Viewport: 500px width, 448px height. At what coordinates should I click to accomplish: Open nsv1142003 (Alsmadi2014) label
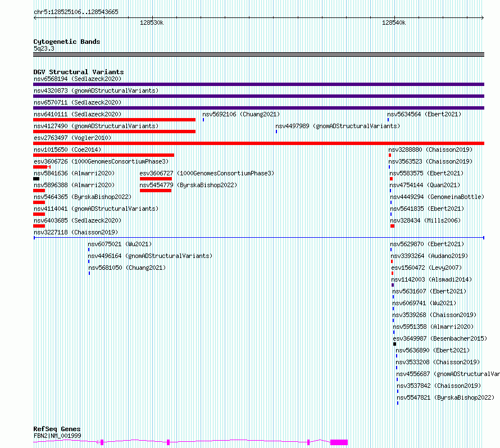pos(432,279)
